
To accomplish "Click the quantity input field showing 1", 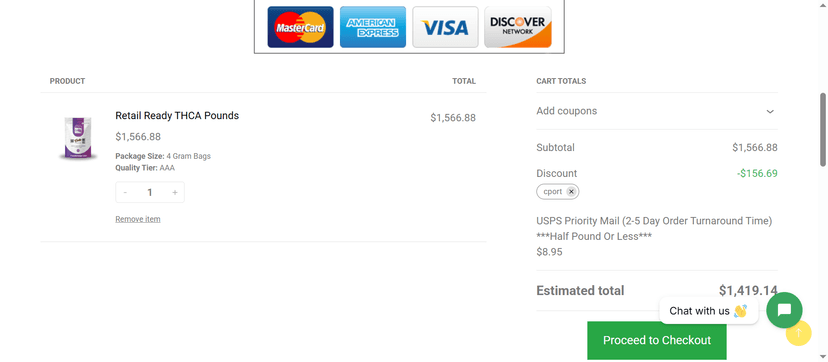I will click(x=150, y=193).
